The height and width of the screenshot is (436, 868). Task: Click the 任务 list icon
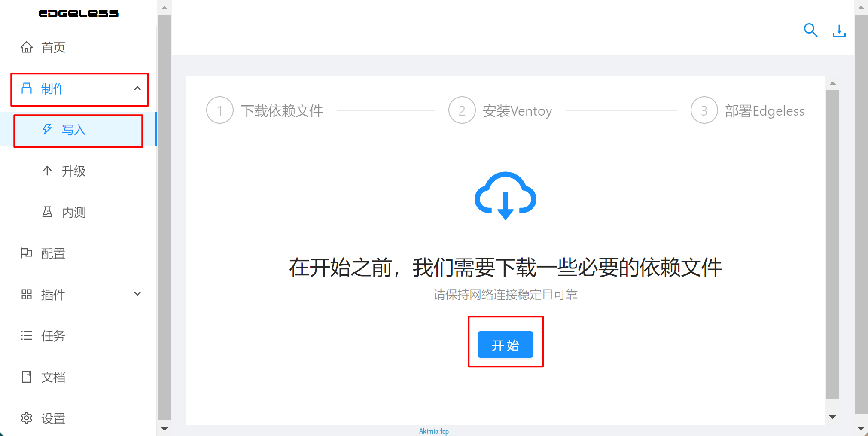click(x=27, y=335)
